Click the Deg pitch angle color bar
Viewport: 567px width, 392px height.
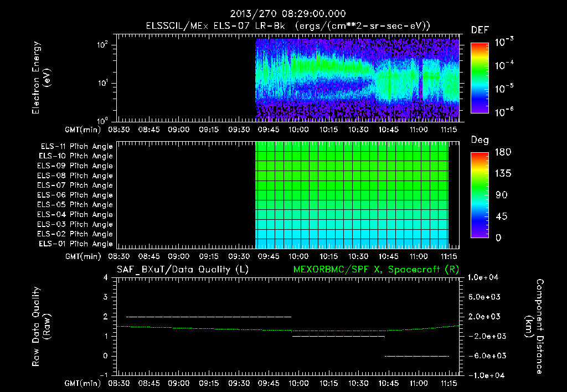[x=480, y=195]
